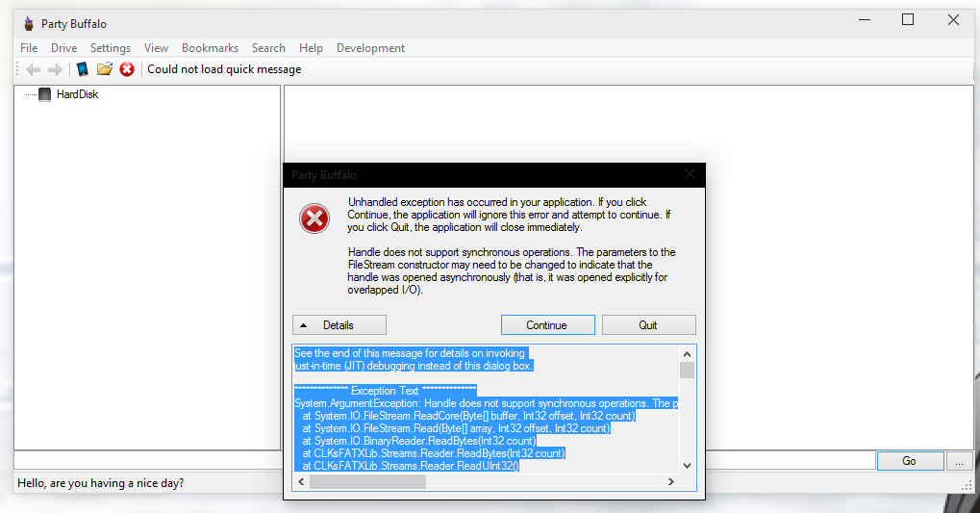Image resolution: width=980 pixels, height=513 pixels.
Task: Click the forward arrow toolbar icon
Action: [x=55, y=69]
